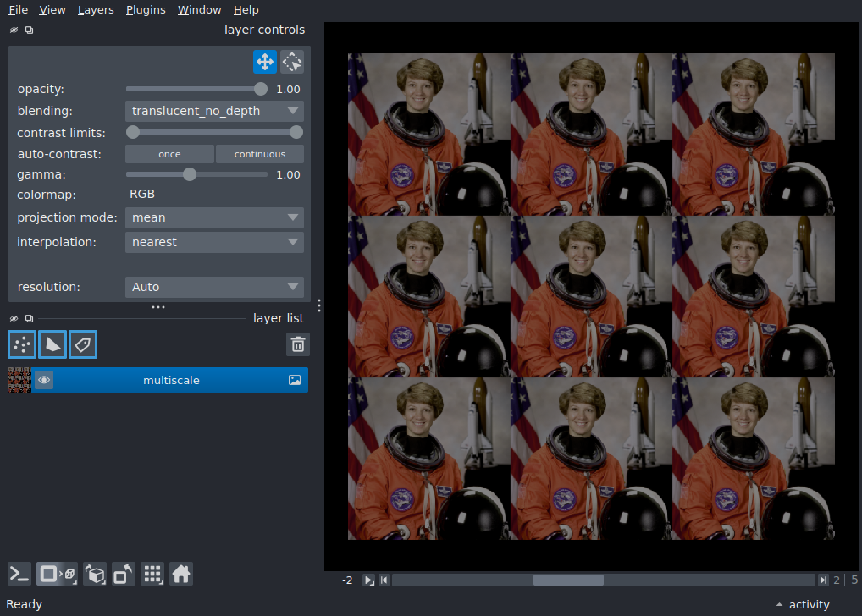Expand the activity panel arrow
This screenshot has height=616, width=862.
coord(779,604)
